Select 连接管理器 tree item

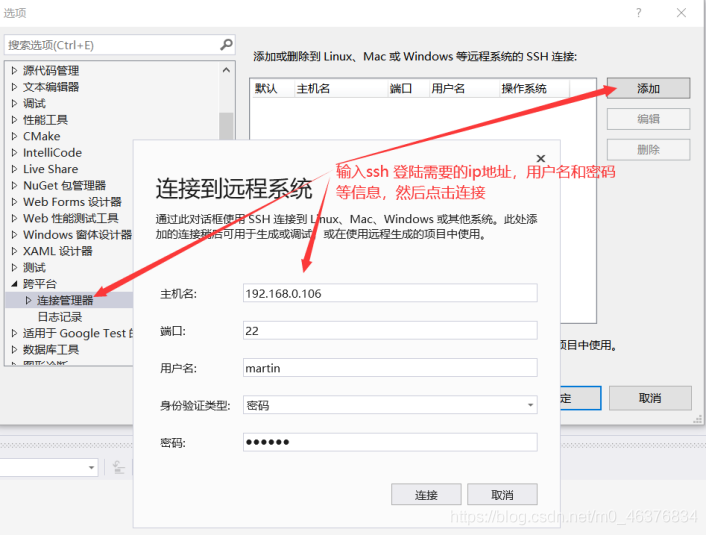point(65,300)
